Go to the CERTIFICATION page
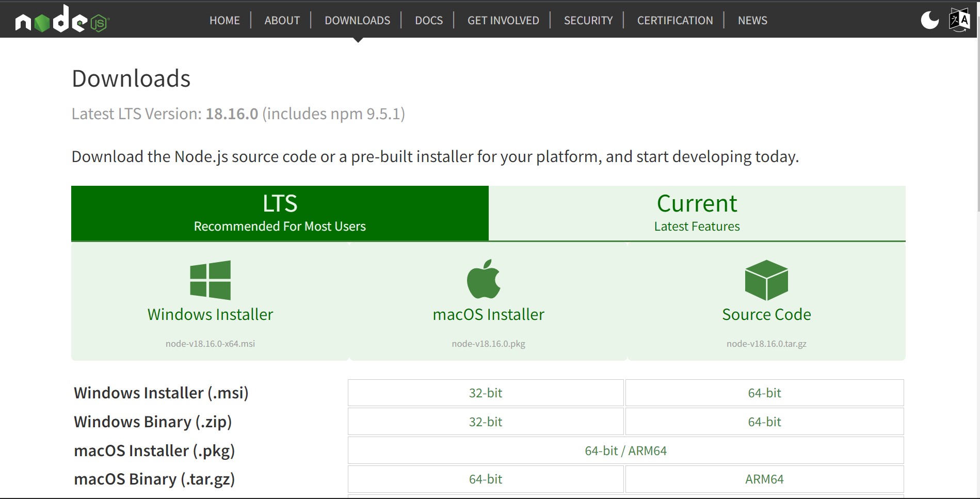Viewport: 980px width, 499px height. pos(675,20)
